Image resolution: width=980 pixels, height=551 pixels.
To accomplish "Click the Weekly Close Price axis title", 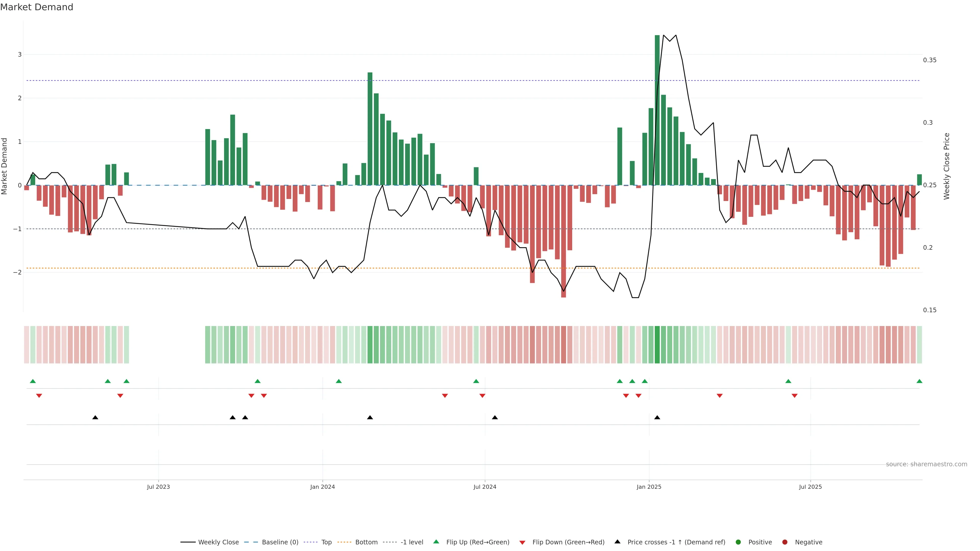I will pos(947,166).
